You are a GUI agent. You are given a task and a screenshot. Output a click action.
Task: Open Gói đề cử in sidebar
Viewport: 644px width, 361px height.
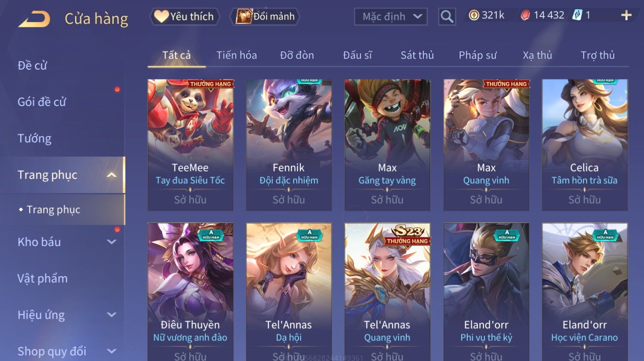point(42,102)
